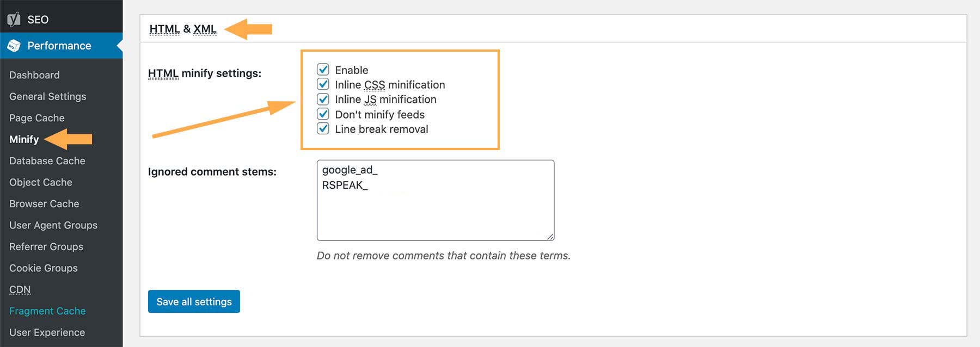The height and width of the screenshot is (347, 980).
Task: Open User Agent Groups page
Action: tap(53, 225)
